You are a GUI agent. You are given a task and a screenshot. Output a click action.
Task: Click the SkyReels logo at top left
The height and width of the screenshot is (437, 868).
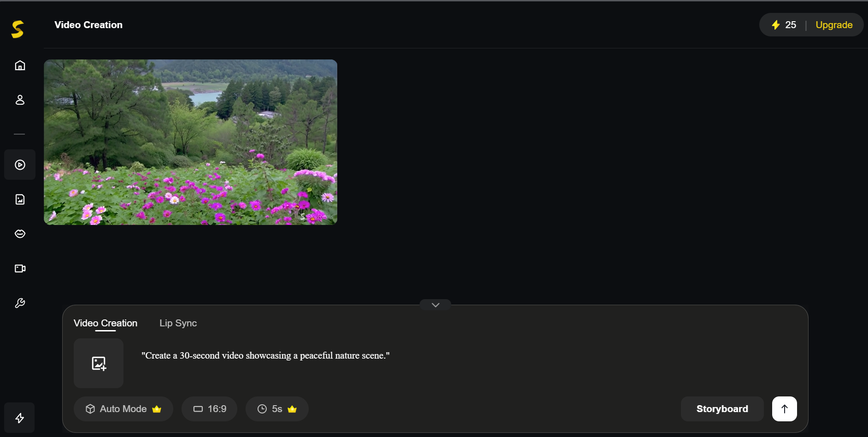18,28
